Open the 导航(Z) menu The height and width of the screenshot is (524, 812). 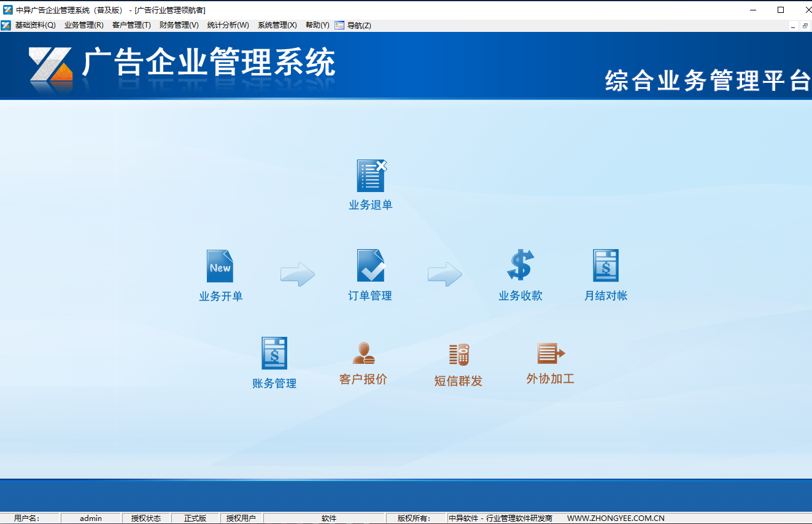coord(359,25)
